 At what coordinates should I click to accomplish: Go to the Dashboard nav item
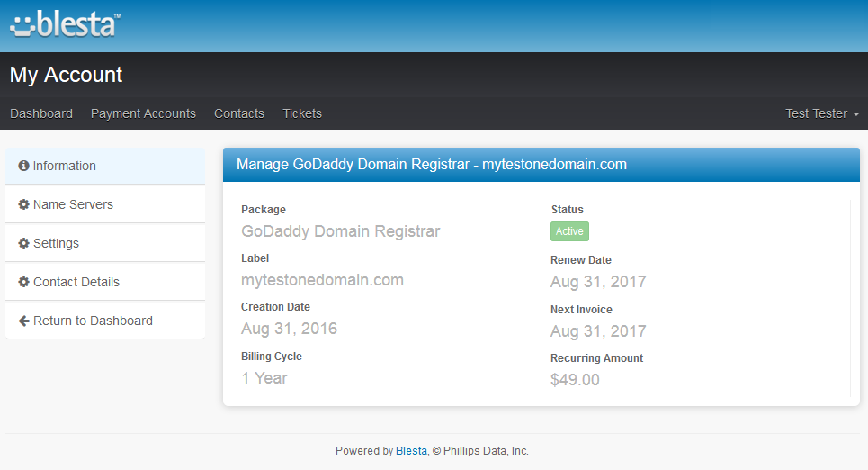(x=41, y=113)
